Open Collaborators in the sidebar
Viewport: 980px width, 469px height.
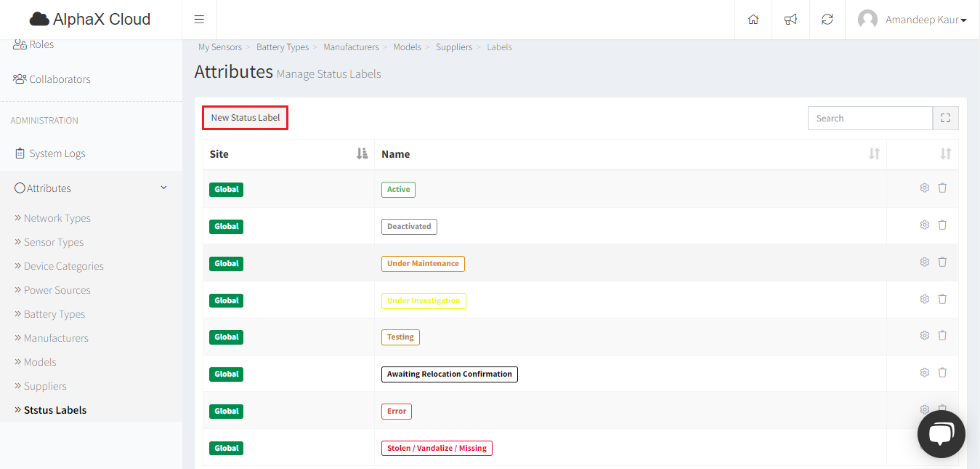click(x=60, y=79)
